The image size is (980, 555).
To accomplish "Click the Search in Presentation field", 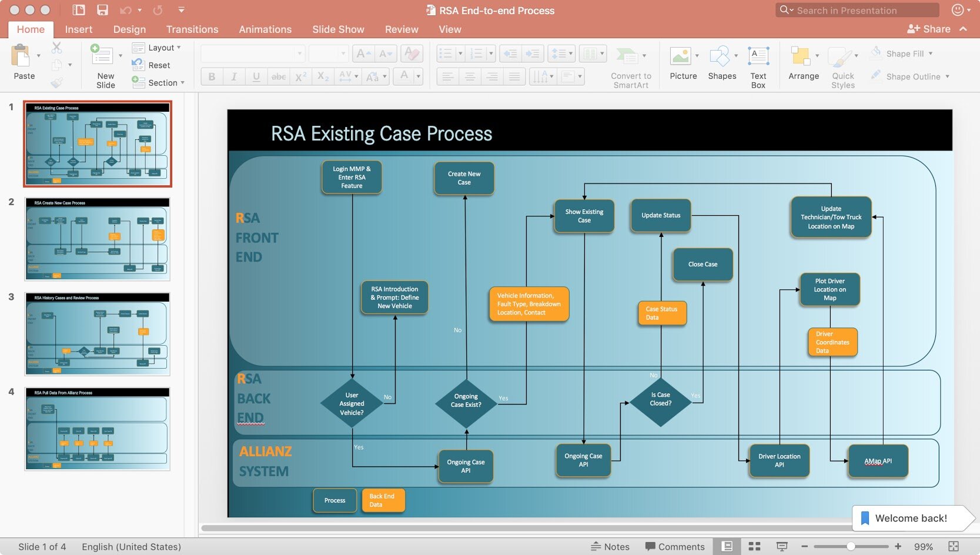I will (857, 10).
